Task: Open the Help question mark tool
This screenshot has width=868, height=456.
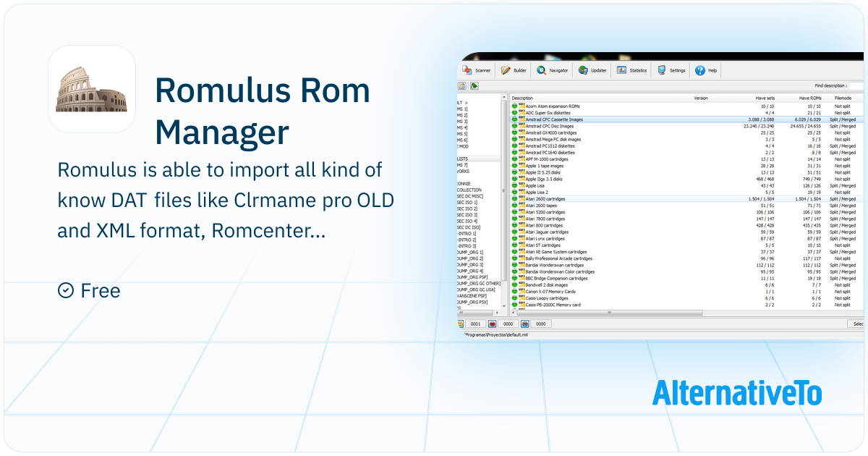Action: [707, 70]
